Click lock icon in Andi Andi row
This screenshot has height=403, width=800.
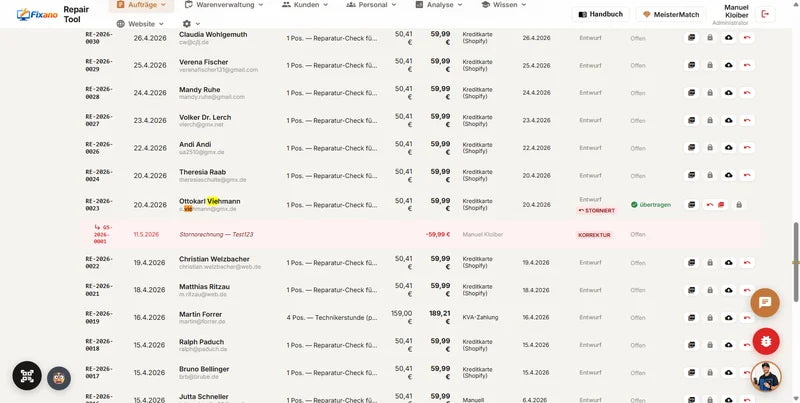pyautogui.click(x=710, y=148)
